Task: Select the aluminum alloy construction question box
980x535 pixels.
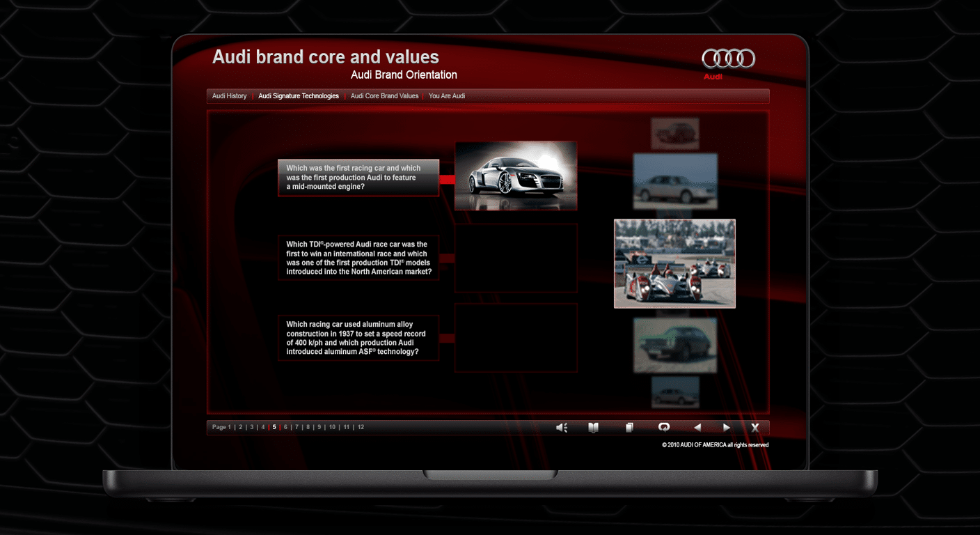Action: tap(358, 338)
